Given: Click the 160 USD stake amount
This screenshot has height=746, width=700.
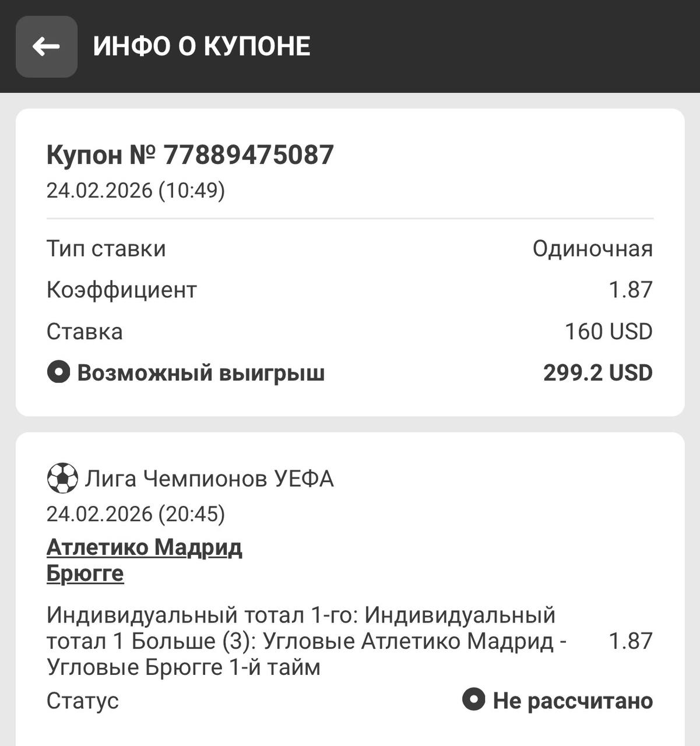Looking at the screenshot, I should [x=608, y=331].
